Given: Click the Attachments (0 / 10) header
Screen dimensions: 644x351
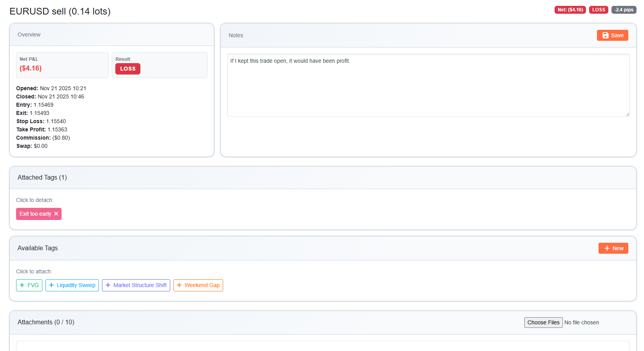Looking at the screenshot, I should point(46,322).
